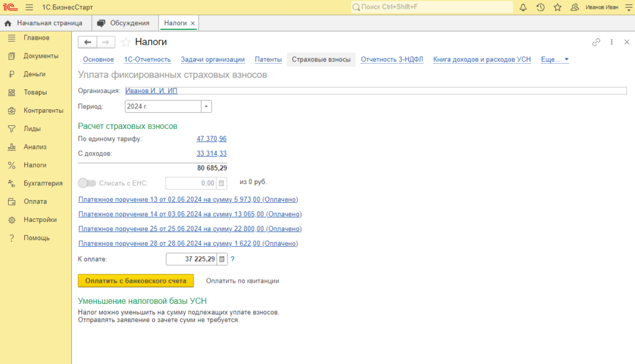Open Анализ section in sidebar
This screenshot has height=364, width=635.
tap(35, 147)
